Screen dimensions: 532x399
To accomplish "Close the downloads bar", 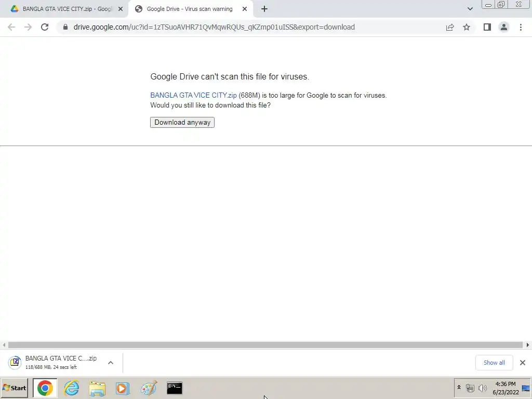I will 523,363.
